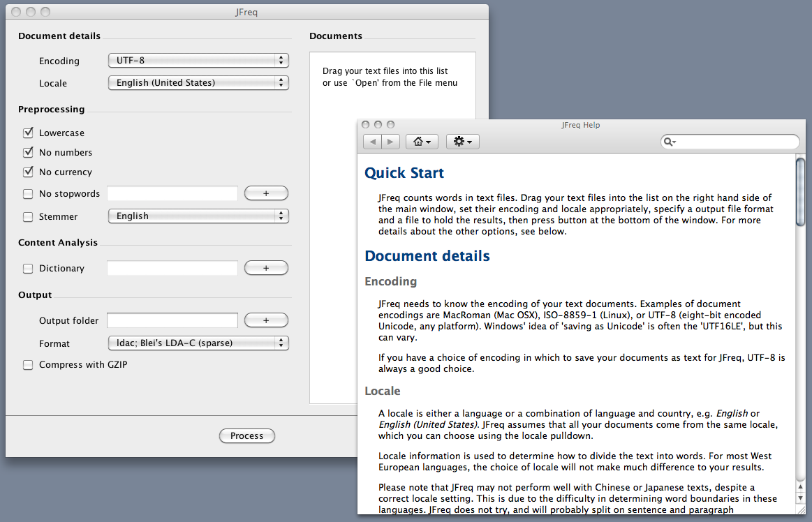This screenshot has height=522, width=812.
Task: Click the plus button next to Dictionary
Action: coord(266,267)
